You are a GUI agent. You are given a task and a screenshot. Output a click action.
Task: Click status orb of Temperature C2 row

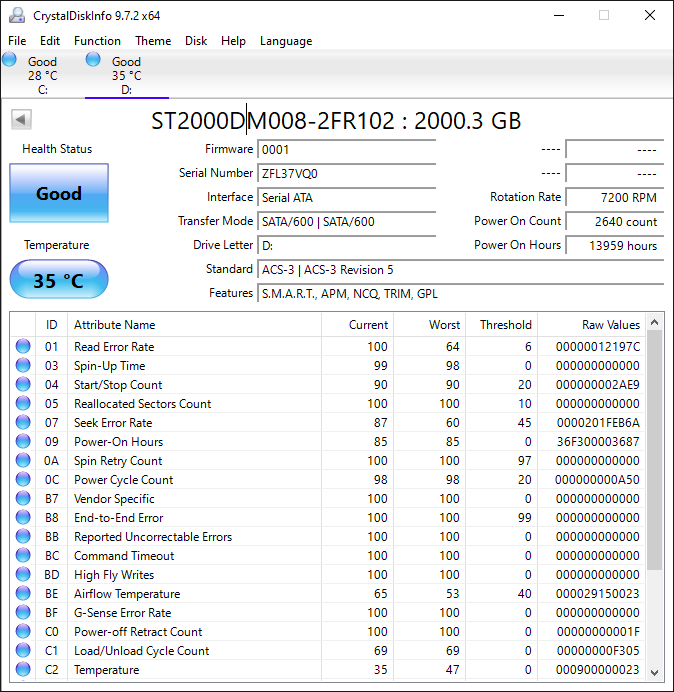(23, 669)
